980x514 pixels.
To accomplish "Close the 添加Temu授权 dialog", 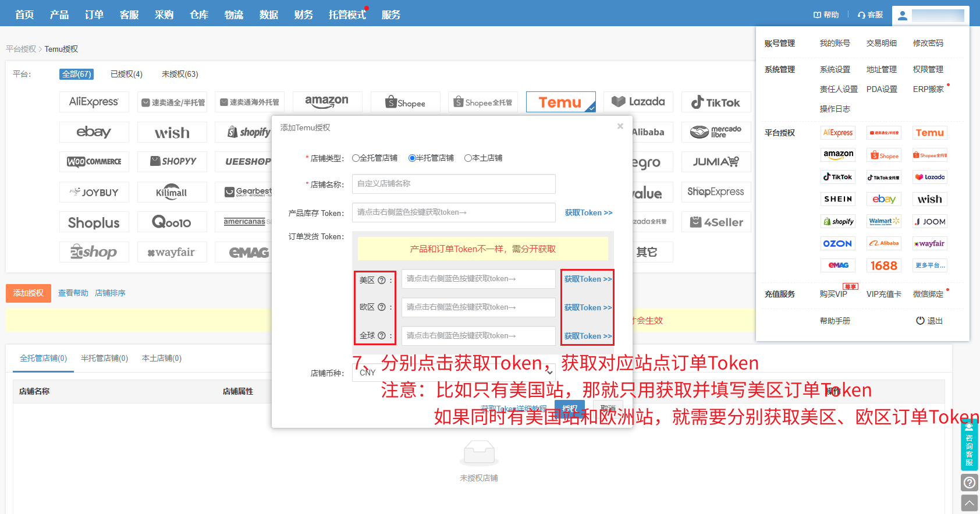I will click(620, 126).
